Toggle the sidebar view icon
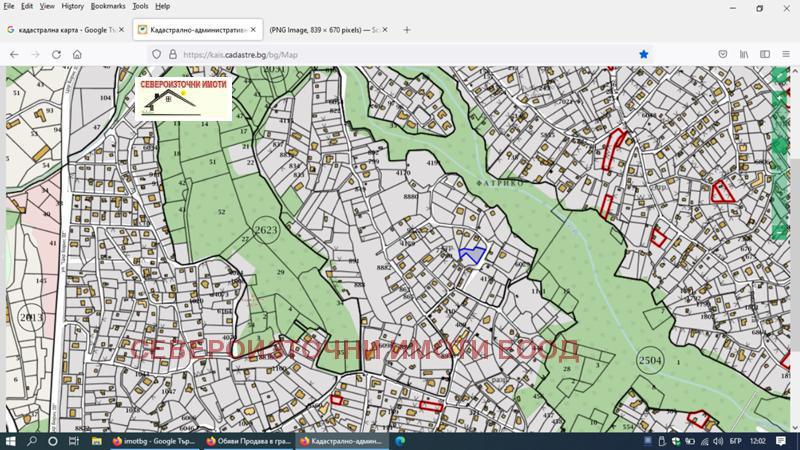800x450 pixels. tap(765, 54)
